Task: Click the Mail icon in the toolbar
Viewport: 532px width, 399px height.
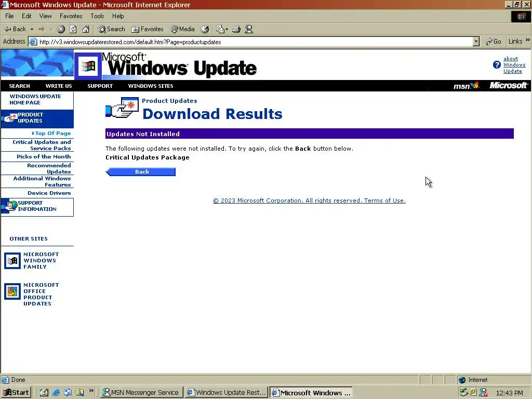Action: [x=220, y=29]
